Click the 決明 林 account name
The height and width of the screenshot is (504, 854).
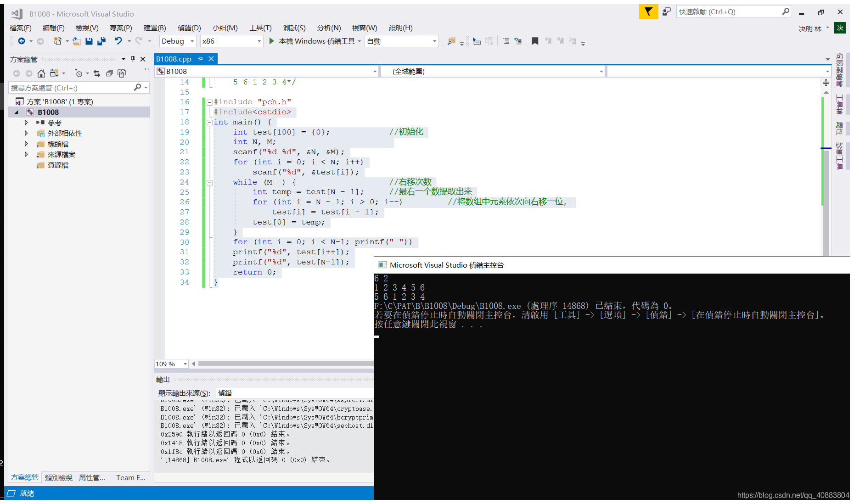[x=810, y=28]
